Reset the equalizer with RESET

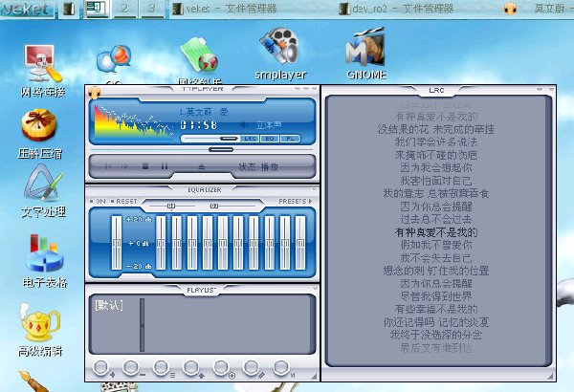click(124, 202)
